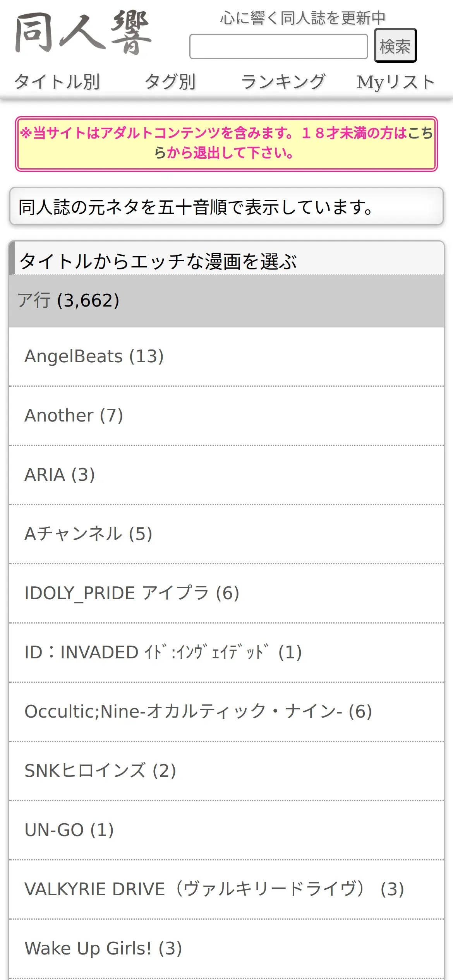This screenshot has width=453, height=980.
Task: Select the Another (7) title
Action: 74,415
